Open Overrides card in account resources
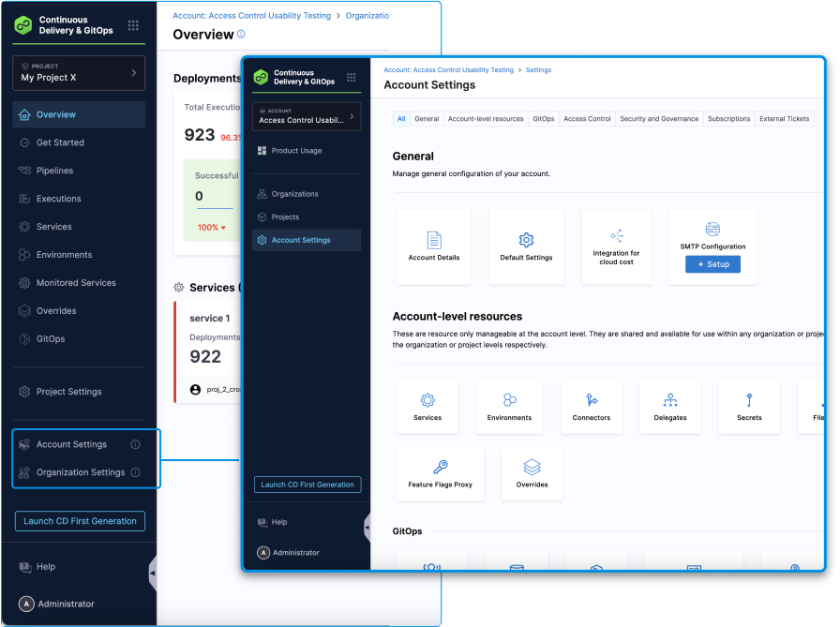The width and height of the screenshot is (840, 627). [x=532, y=474]
